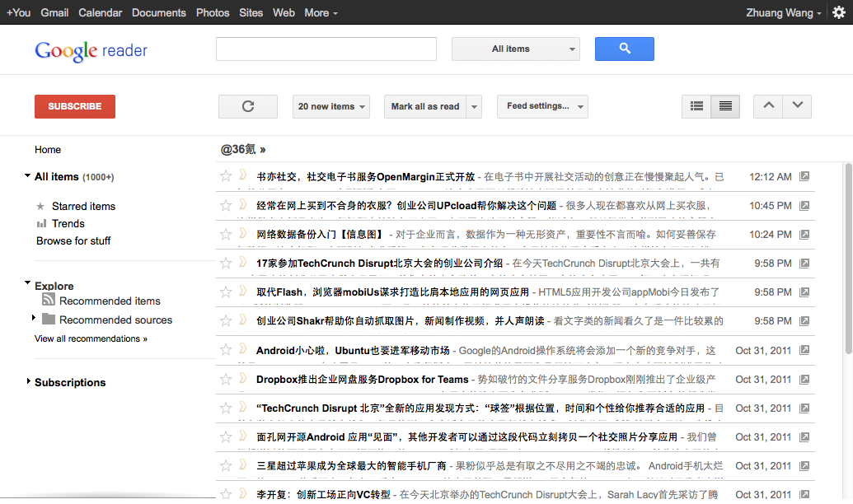Switch to expanded view icon
The image size is (853, 504).
725,106
